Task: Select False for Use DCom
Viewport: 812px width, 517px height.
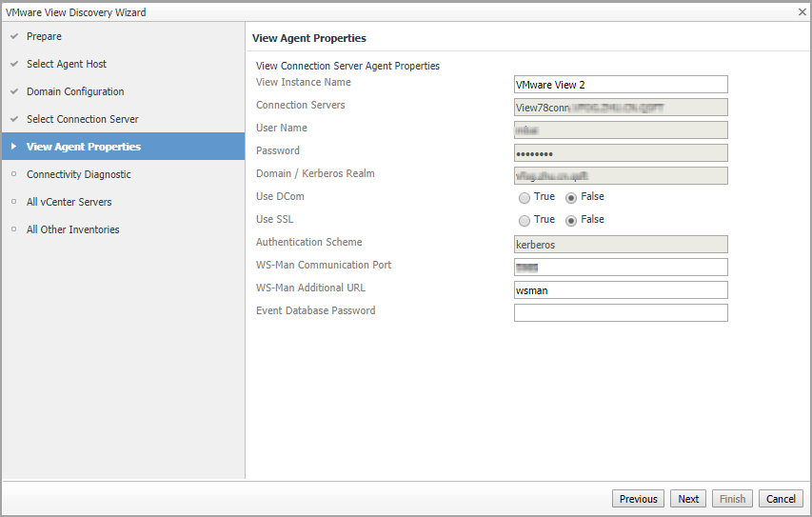Action: click(x=571, y=198)
